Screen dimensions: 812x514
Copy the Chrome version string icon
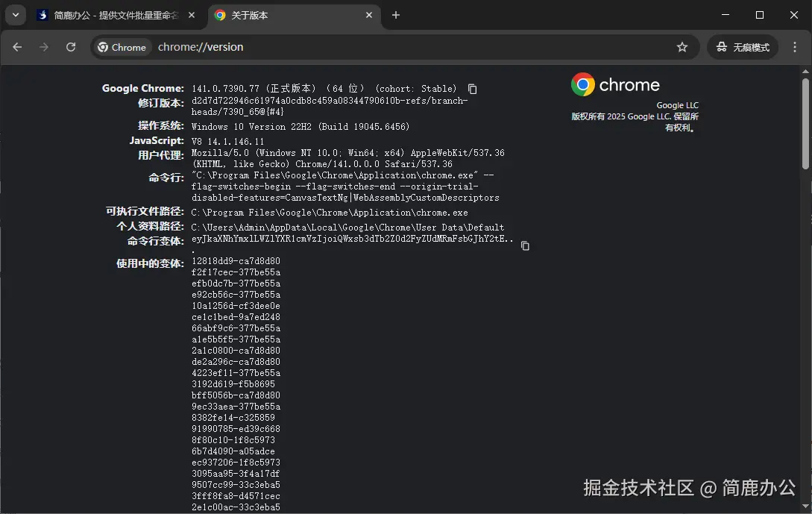(472, 89)
